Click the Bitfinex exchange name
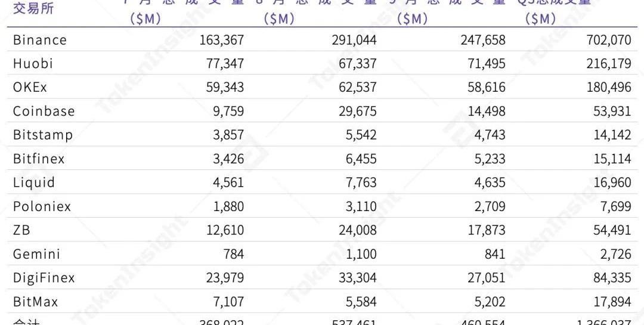This screenshot has width=644, height=325. (x=39, y=159)
